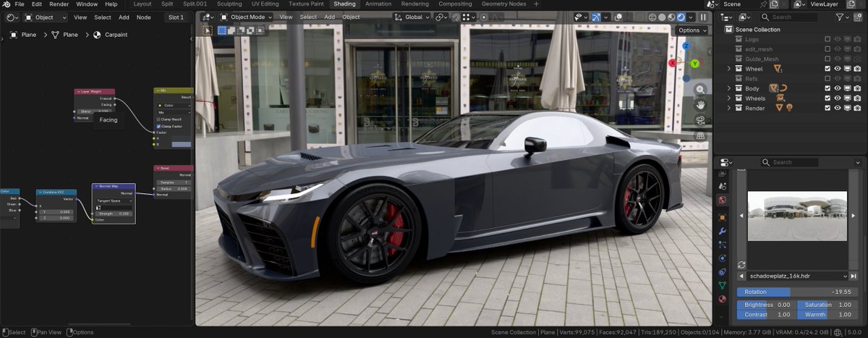Viewport: 868px width, 338px height.
Task: Open the Render menu
Action: point(59,4)
